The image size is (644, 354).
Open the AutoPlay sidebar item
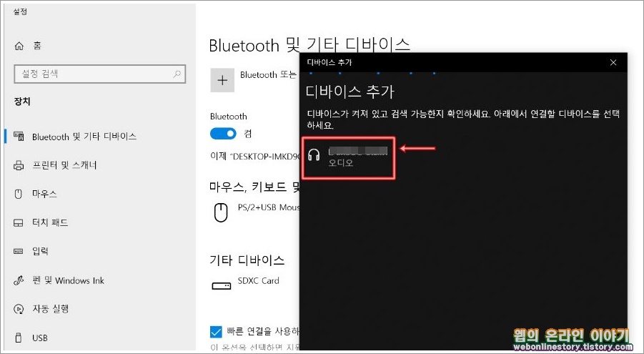pos(51,309)
